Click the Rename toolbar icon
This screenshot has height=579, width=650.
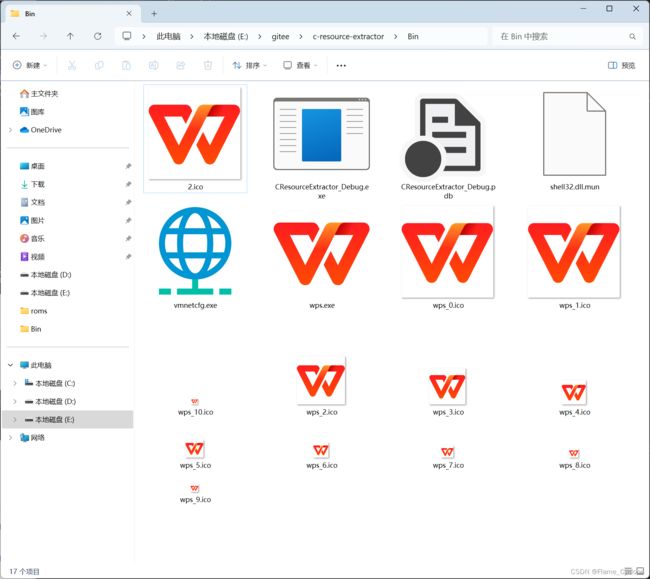[154, 65]
